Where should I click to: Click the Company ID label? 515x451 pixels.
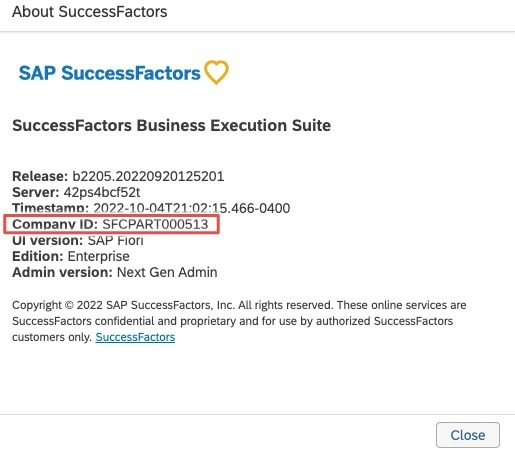[x=55, y=224]
